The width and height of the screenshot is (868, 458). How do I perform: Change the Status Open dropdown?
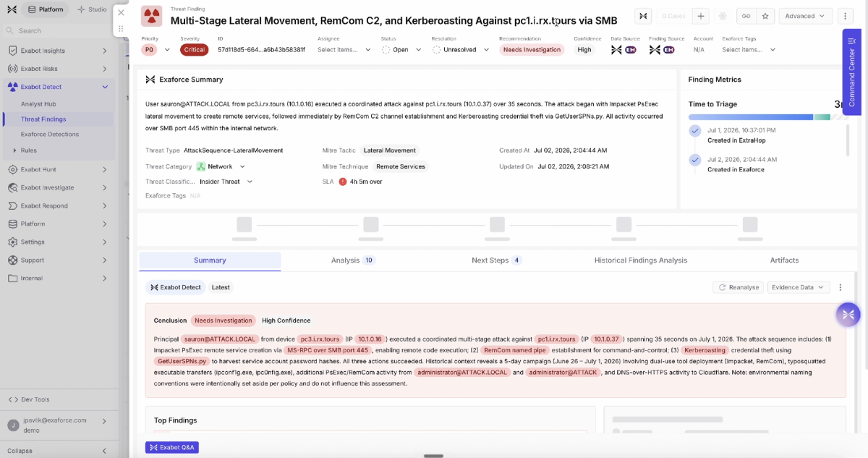[401, 50]
